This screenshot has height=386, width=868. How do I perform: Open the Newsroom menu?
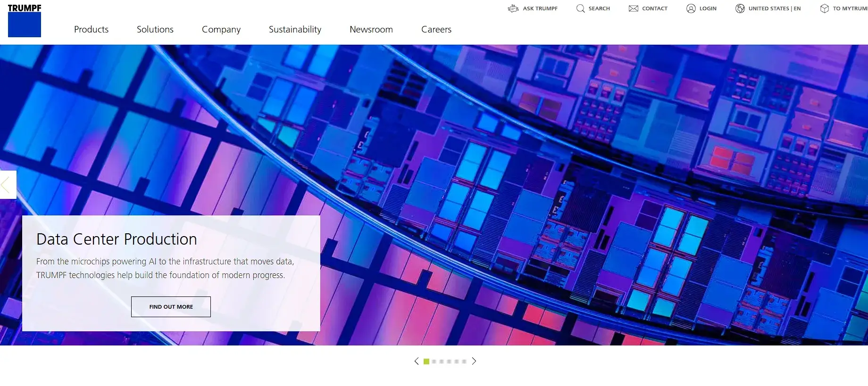coord(371,29)
